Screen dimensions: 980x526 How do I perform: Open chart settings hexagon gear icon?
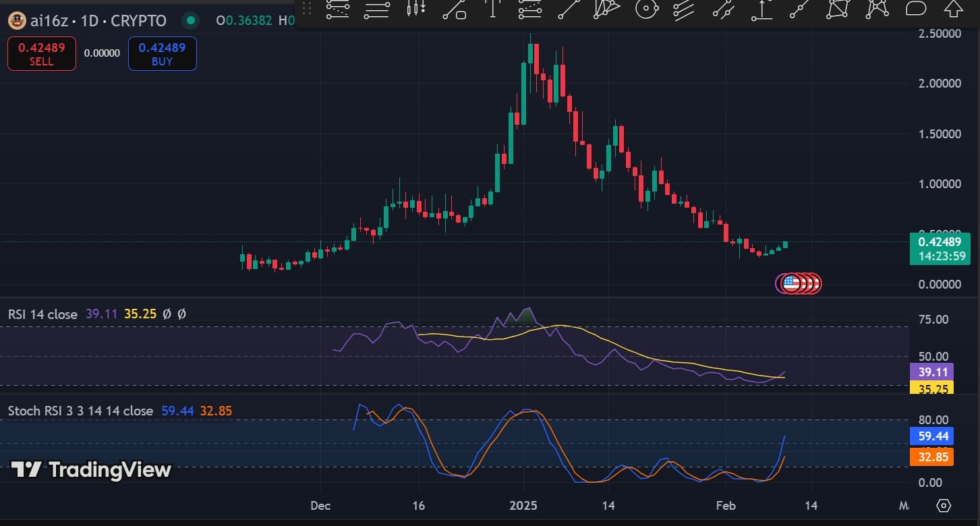(944, 505)
